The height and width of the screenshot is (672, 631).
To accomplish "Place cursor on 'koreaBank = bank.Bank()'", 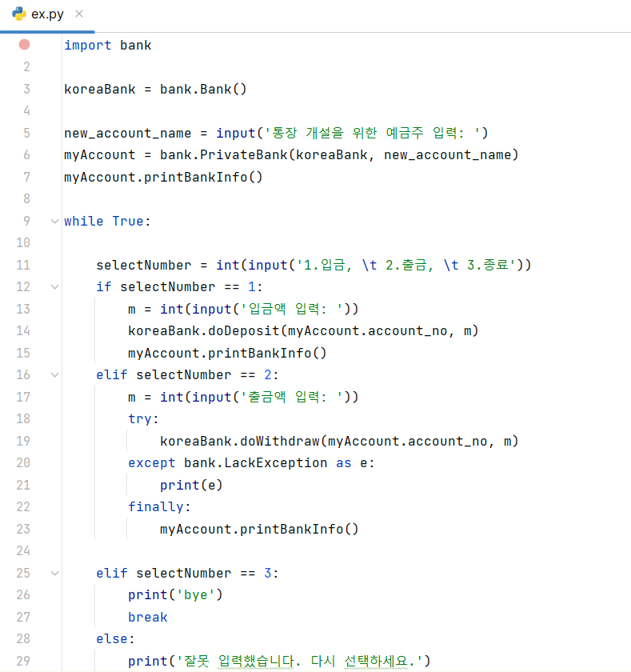I will (155, 89).
